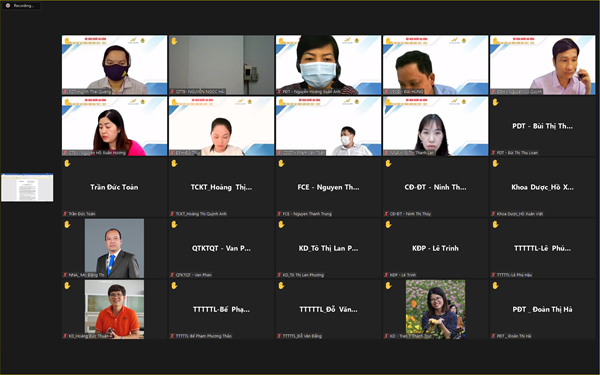Select the FCE - Nguyen Th... participant tile

[x=328, y=187]
